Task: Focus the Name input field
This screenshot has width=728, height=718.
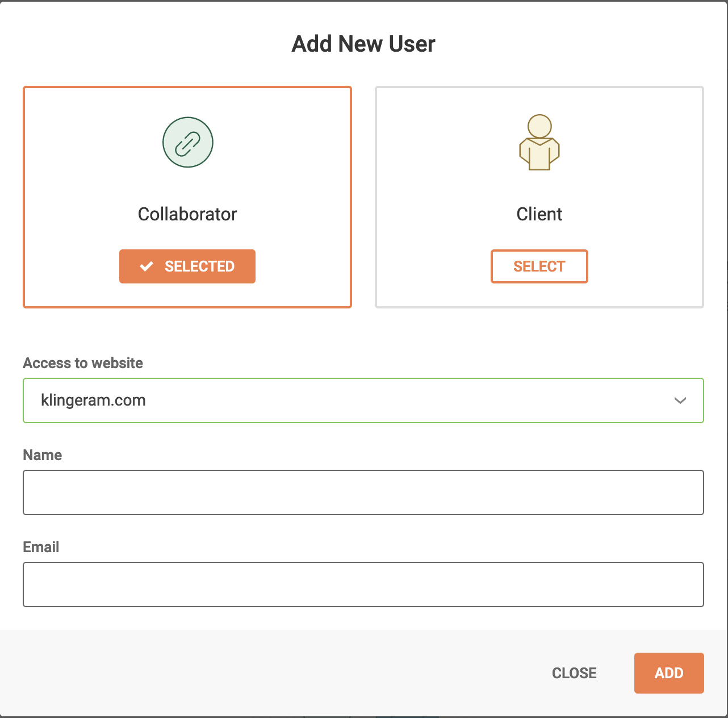Action: click(363, 492)
